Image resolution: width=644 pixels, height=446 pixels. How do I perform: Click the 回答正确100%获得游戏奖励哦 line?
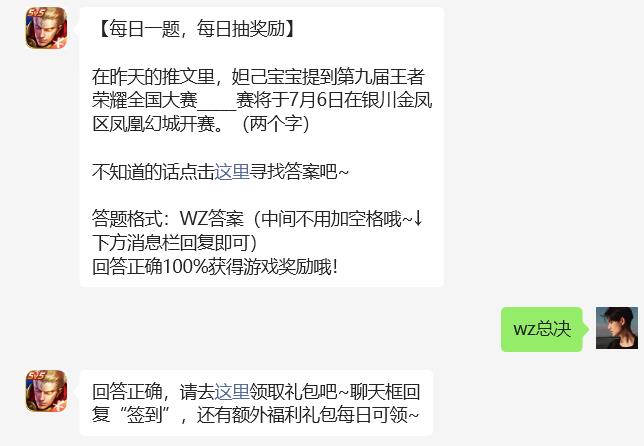tap(215, 267)
